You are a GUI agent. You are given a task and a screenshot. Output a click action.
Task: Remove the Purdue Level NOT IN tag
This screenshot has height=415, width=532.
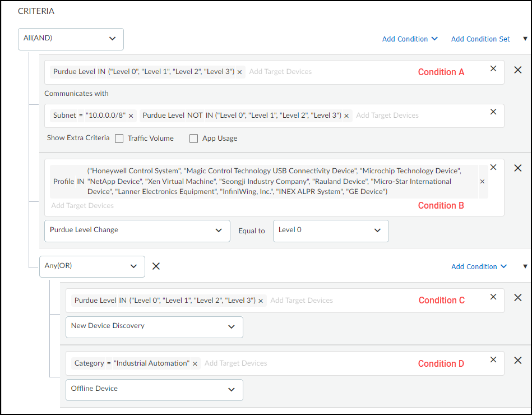[x=346, y=116]
